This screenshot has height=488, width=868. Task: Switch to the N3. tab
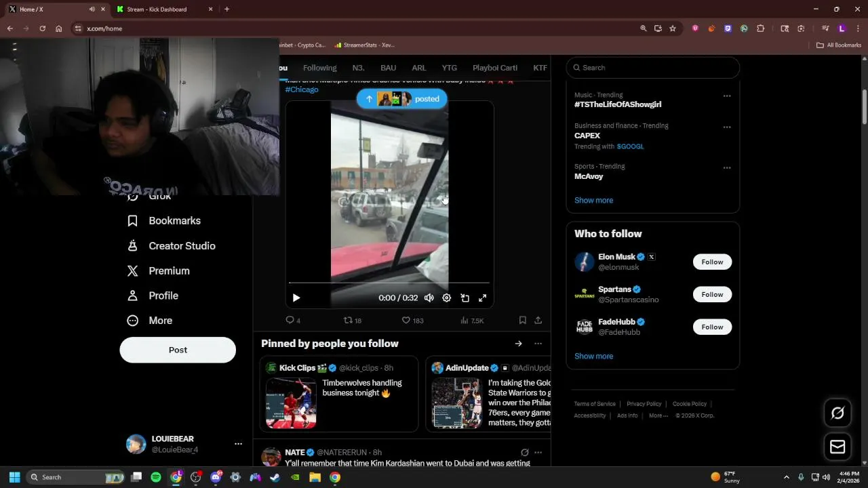[358, 68]
